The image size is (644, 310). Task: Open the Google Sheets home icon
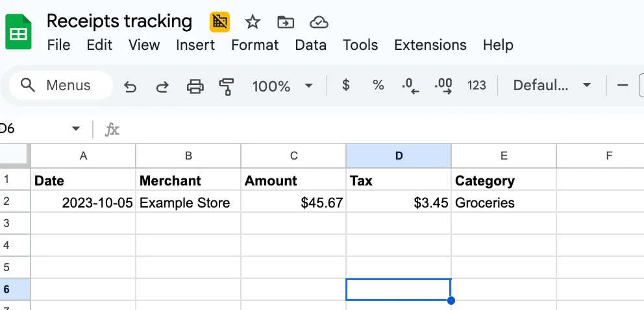coord(18,32)
